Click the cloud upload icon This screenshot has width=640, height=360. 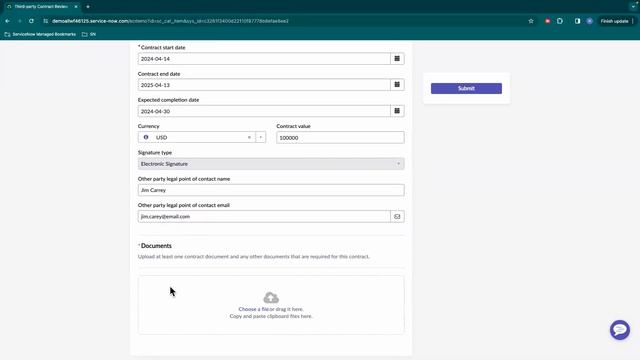point(271,297)
